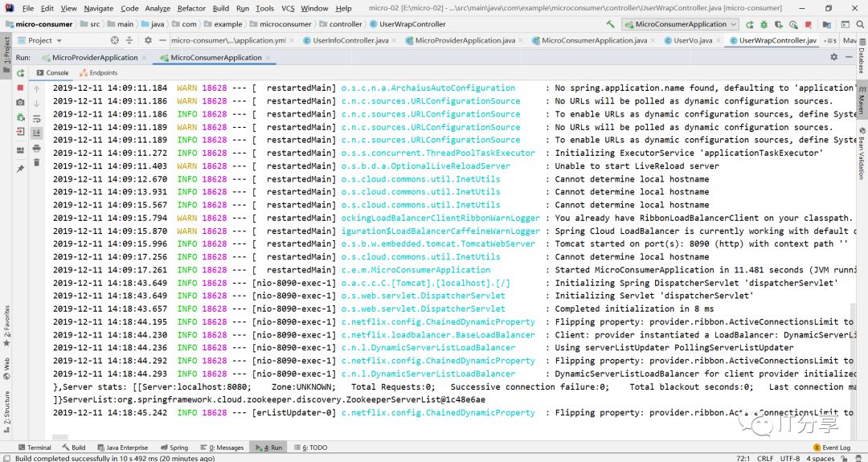
Task: Open 0: Messages tool window
Action: pos(222,448)
